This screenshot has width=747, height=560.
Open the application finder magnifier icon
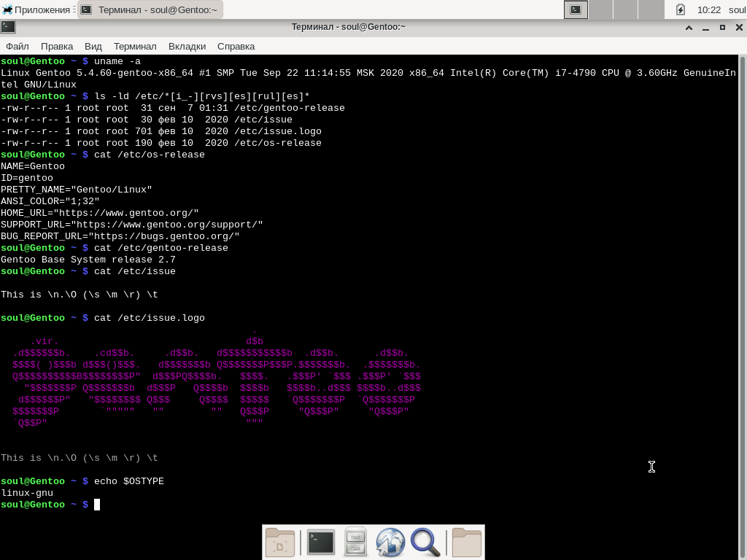click(x=425, y=542)
